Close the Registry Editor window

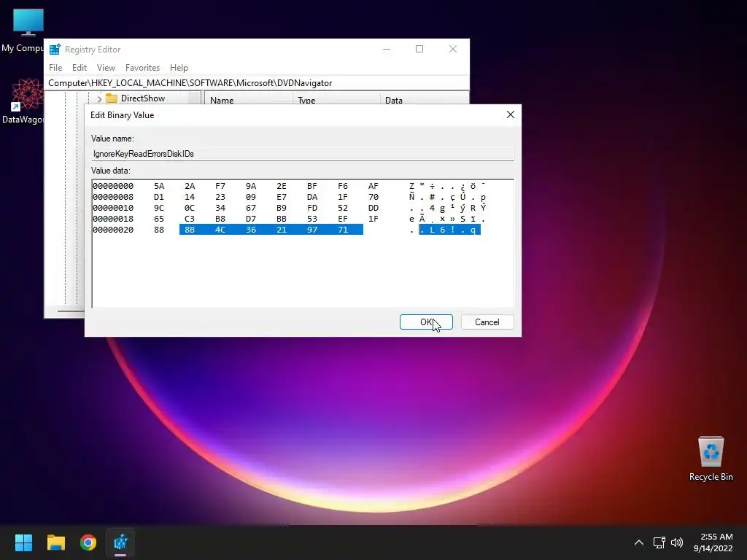pos(452,49)
